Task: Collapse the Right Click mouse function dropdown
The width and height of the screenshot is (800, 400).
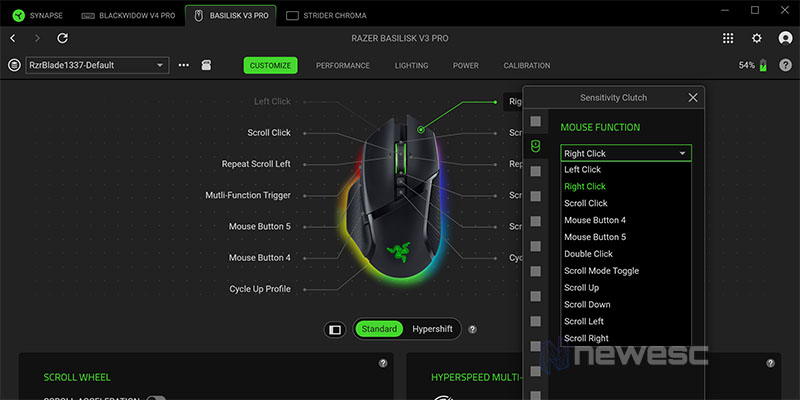Action: point(626,153)
